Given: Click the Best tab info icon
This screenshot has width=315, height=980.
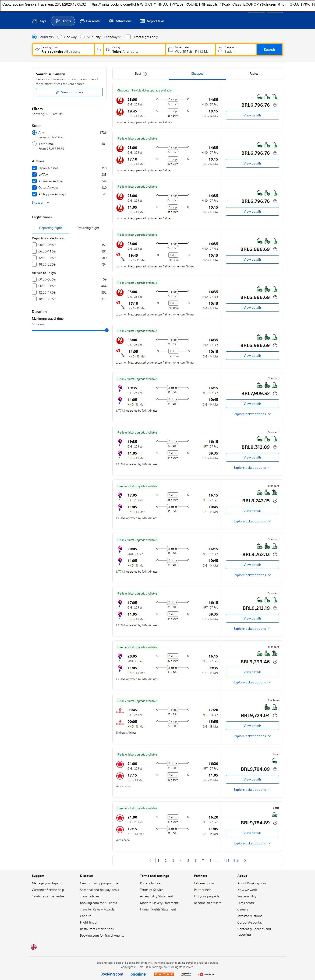Looking at the screenshot, I should tap(145, 74).
